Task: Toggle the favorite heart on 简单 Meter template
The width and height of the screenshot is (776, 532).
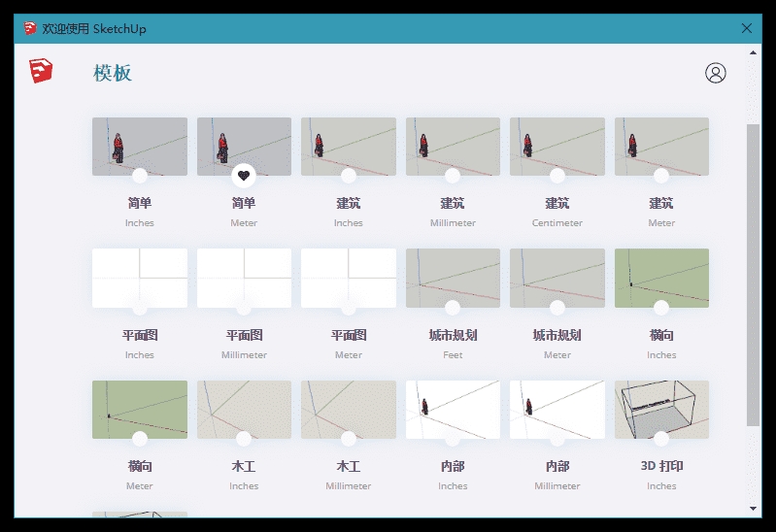Action: coord(244,176)
